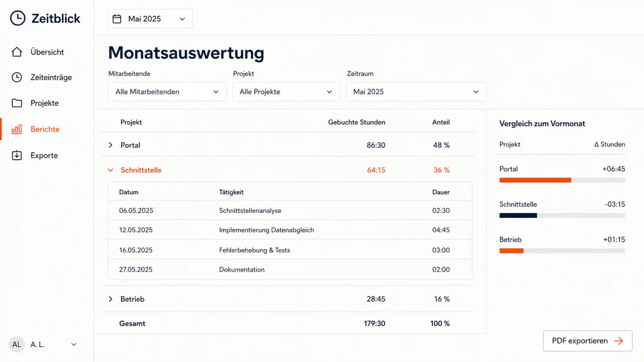Open the Exporte download icon
Screen dimensions: 644x362
pos(17,155)
